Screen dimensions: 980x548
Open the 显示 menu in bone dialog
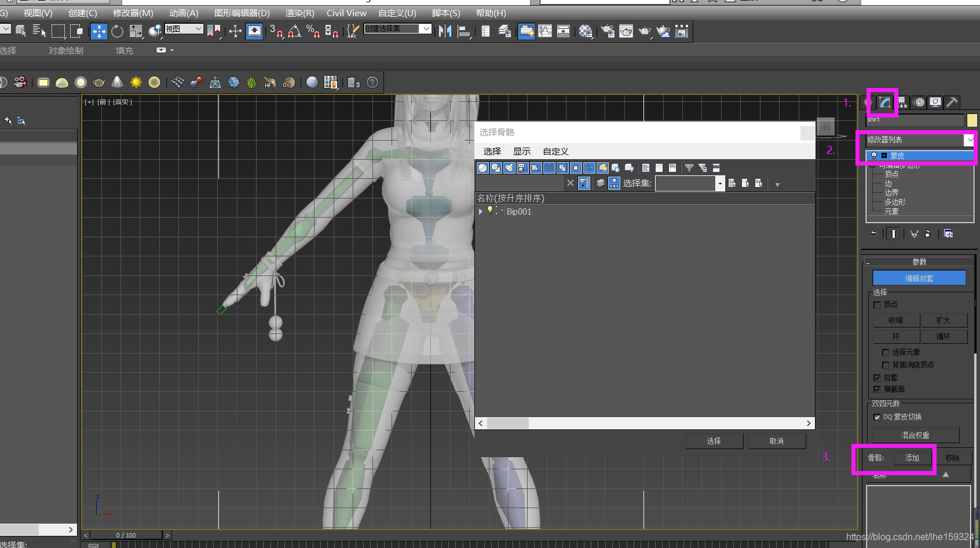521,152
